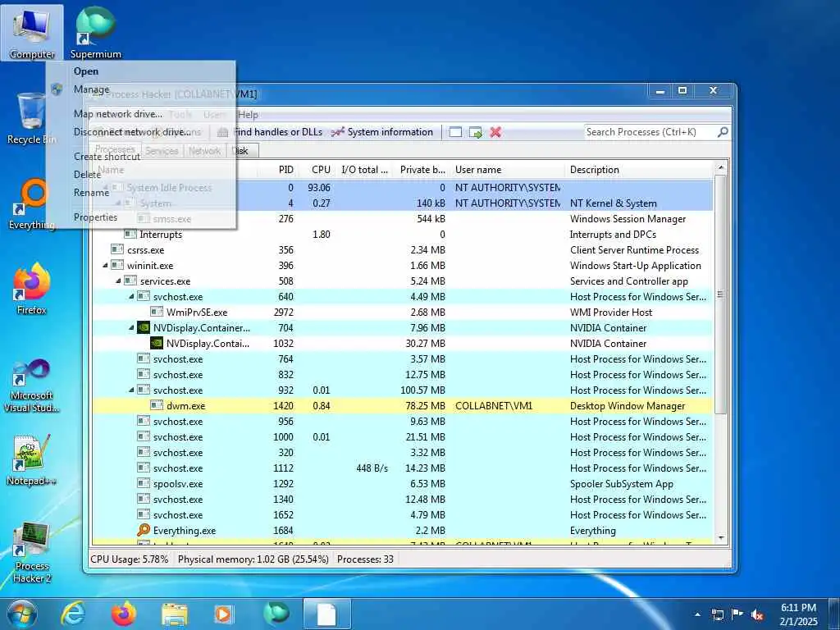840x630 pixels.
Task: Click the red X kill window icon
Action: pyautogui.click(x=495, y=132)
